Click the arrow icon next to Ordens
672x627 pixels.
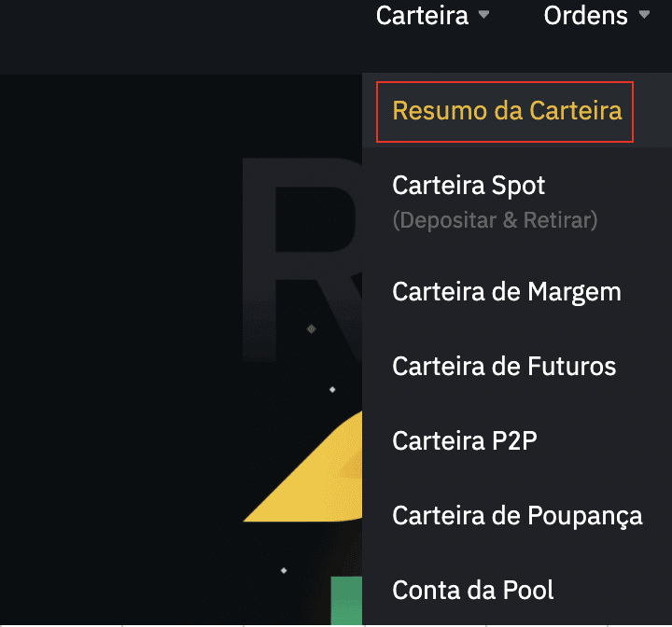644,15
